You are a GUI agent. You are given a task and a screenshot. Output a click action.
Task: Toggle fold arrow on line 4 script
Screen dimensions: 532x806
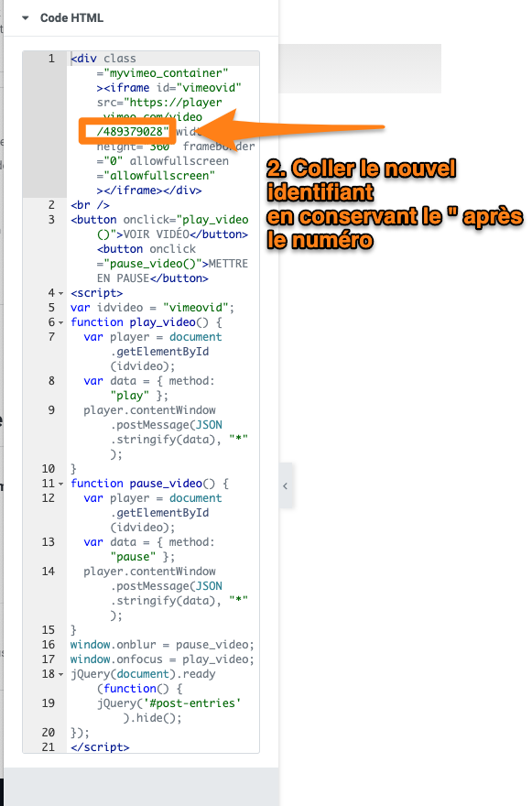60,293
